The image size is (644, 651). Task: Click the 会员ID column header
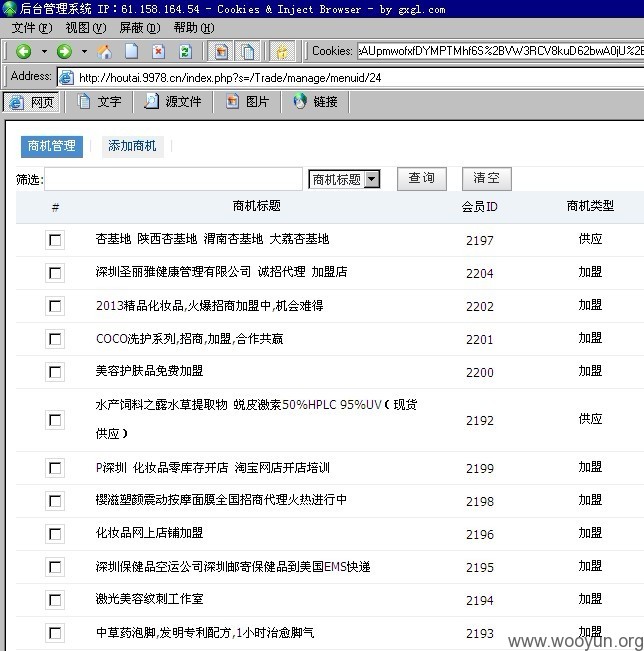pyautogui.click(x=480, y=206)
